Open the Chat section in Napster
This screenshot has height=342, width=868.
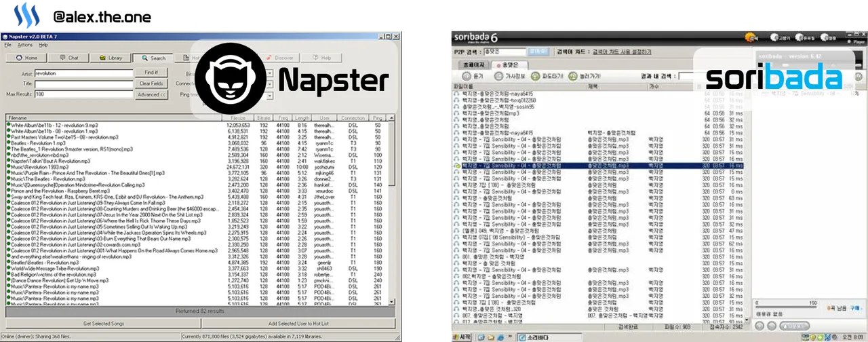(x=69, y=58)
